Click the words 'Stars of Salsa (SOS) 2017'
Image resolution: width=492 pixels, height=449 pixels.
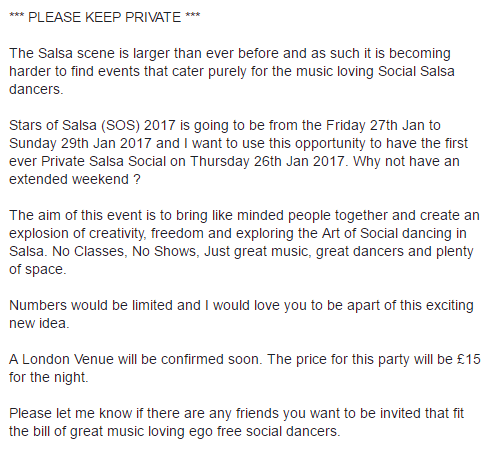coord(92,125)
